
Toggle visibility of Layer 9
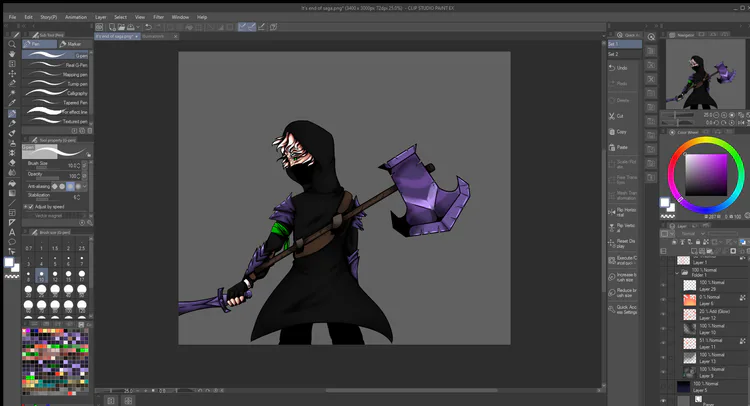(x=663, y=372)
